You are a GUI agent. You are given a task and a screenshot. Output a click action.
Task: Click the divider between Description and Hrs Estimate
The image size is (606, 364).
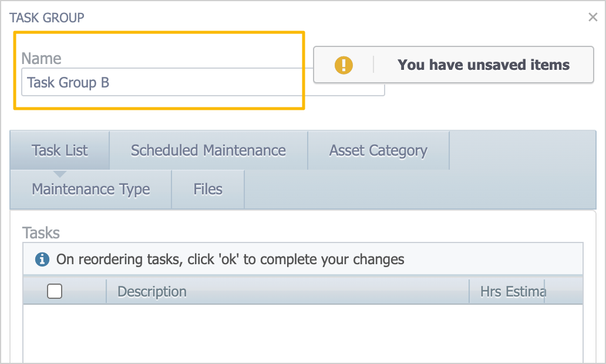pos(469,291)
